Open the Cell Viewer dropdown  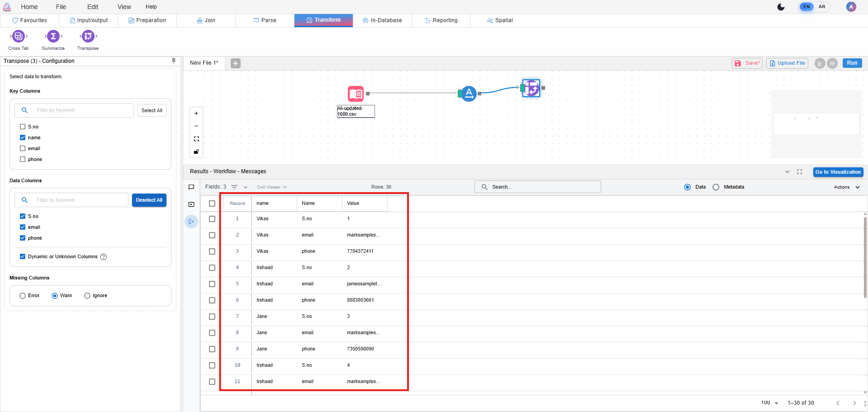(x=271, y=187)
